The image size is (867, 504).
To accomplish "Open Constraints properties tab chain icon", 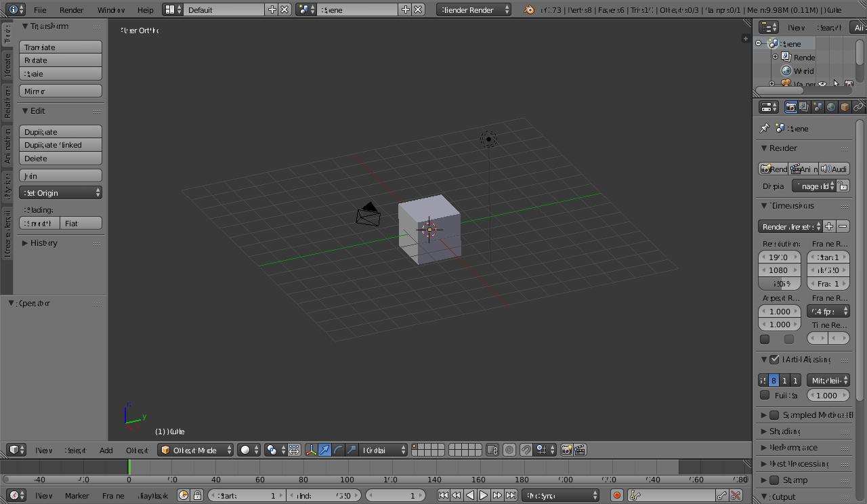I will coord(858,107).
